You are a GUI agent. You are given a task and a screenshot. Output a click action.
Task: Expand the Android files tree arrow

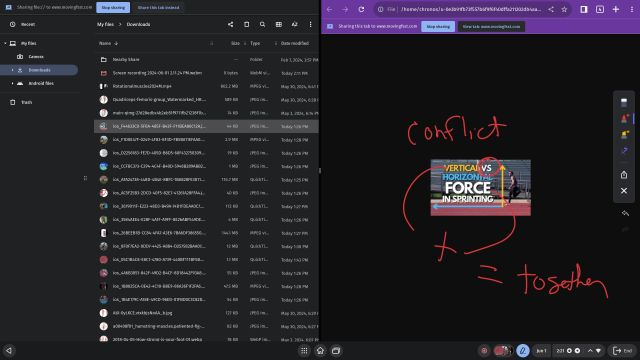pos(12,83)
